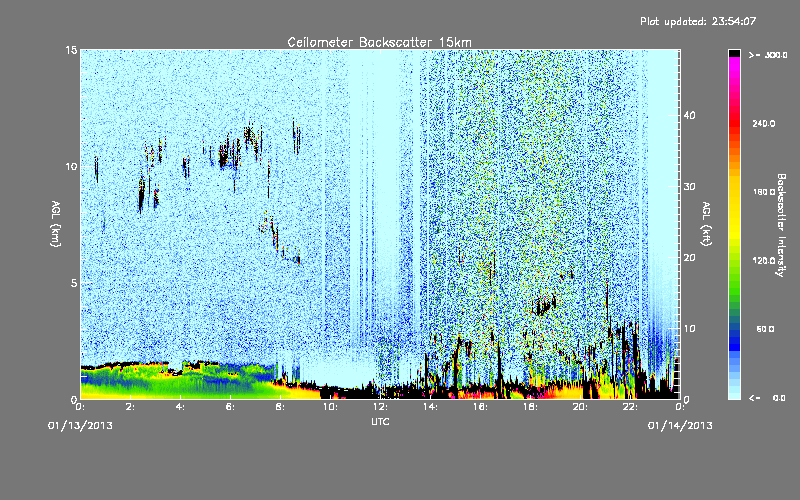Screen dimensions: 800x500
Task: Click the dark blue band near 60.0 on colorbar
Action: pos(734,330)
